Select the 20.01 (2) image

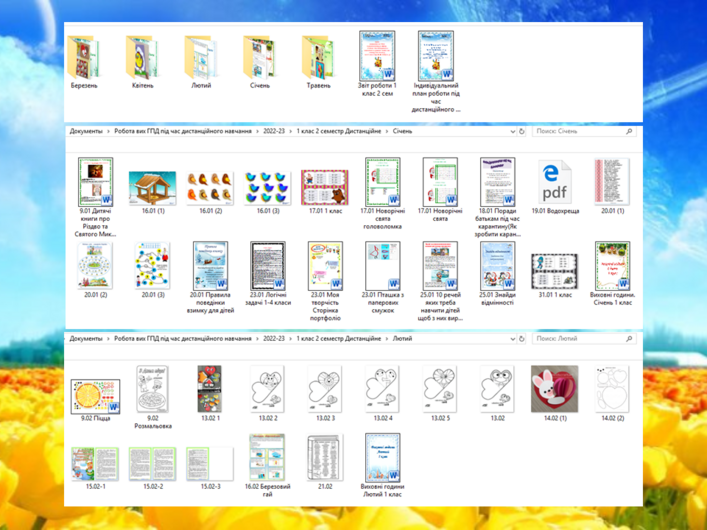coord(95,266)
